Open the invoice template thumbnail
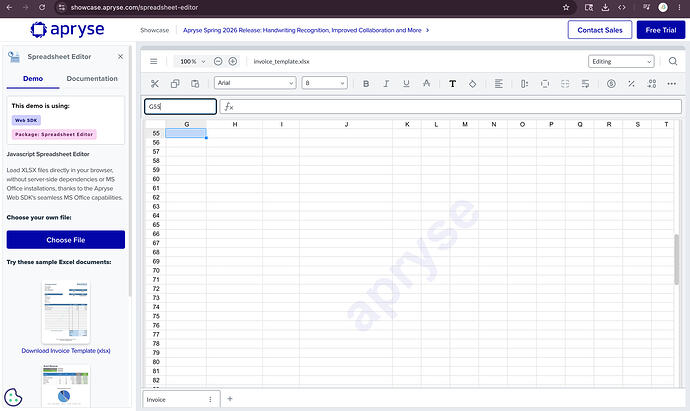The height and width of the screenshot is (411, 690). (x=66, y=311)
